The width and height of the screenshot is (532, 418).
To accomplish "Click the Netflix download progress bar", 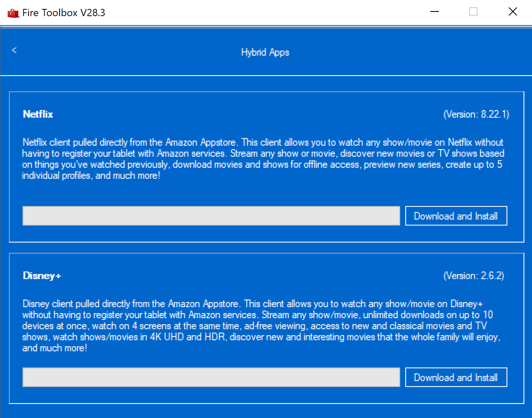I will click(211, 216).
